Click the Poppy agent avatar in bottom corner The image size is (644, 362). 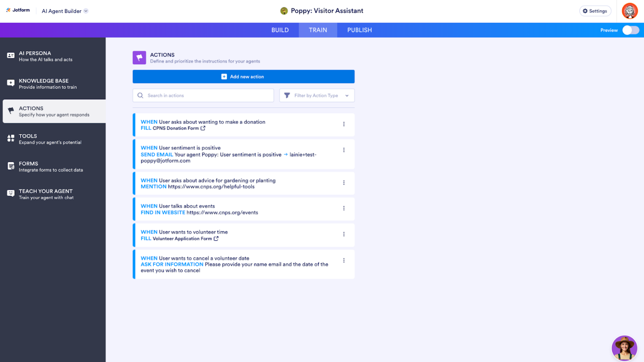624,348
